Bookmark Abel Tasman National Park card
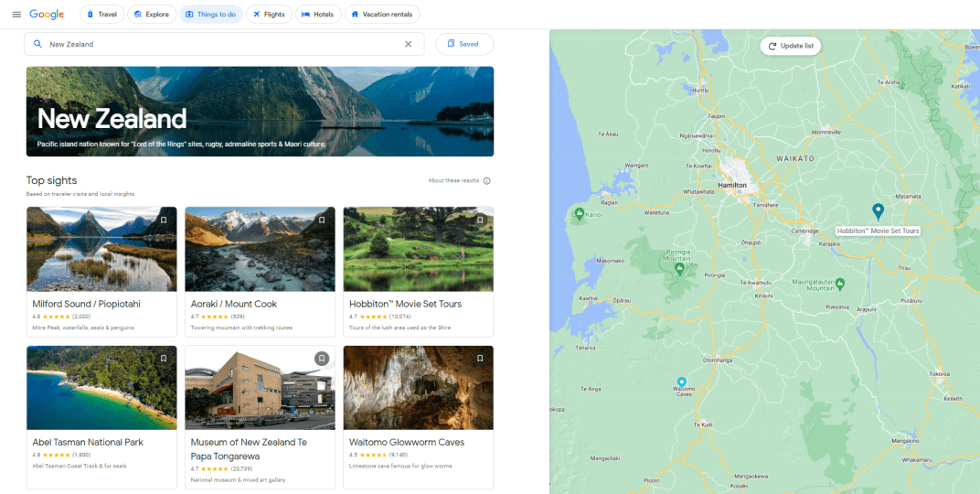The height and width of the screenshot is (494, 980). coord(163,359)
